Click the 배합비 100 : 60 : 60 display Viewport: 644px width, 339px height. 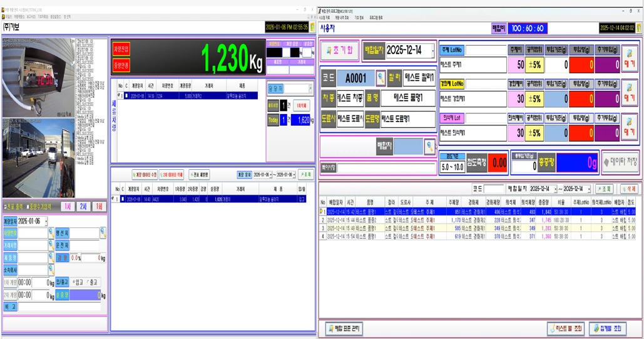point(528,28)
